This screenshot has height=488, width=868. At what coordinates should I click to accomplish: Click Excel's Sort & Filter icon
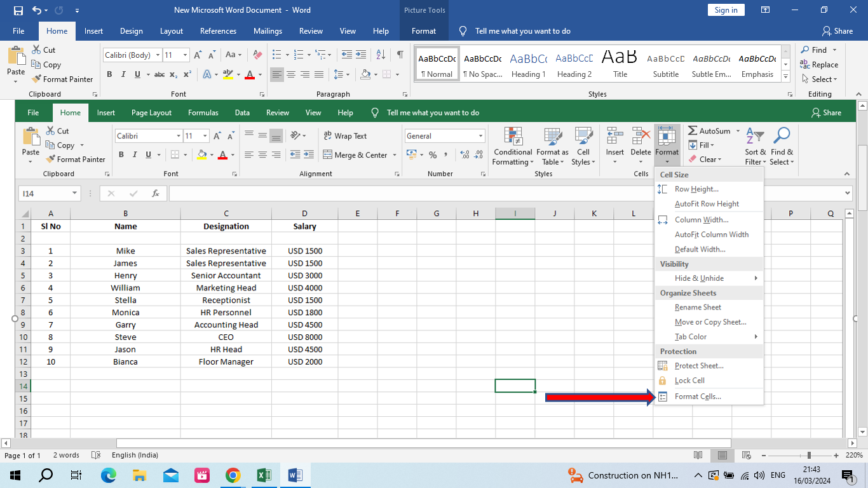(755, 135)
